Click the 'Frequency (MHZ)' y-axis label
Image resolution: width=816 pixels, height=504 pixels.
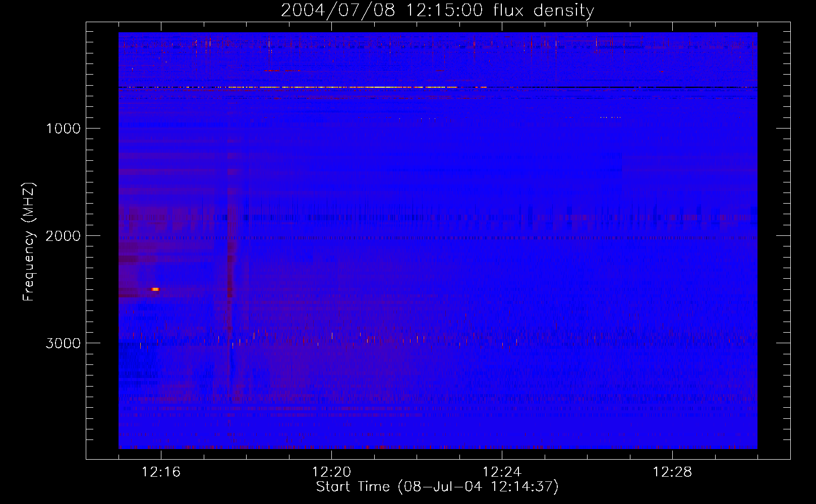coord(29,242)
